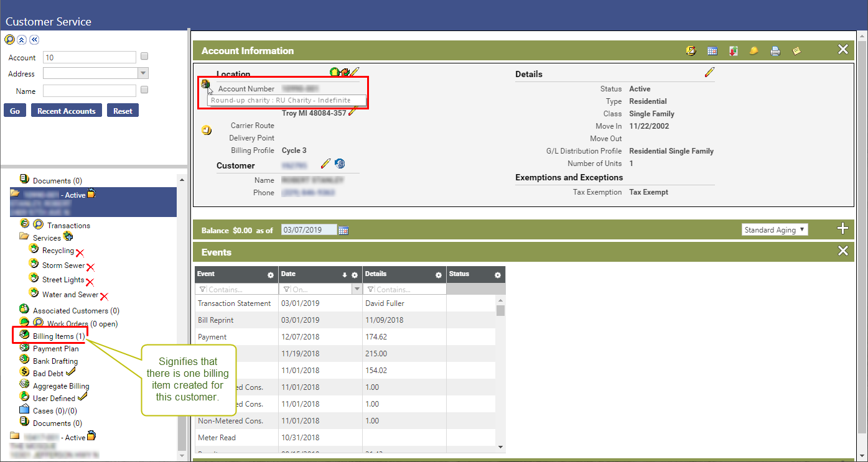Collapse the Services folder in tree
The height and width of the screenshot is (462, 868).
click(24, 237)
